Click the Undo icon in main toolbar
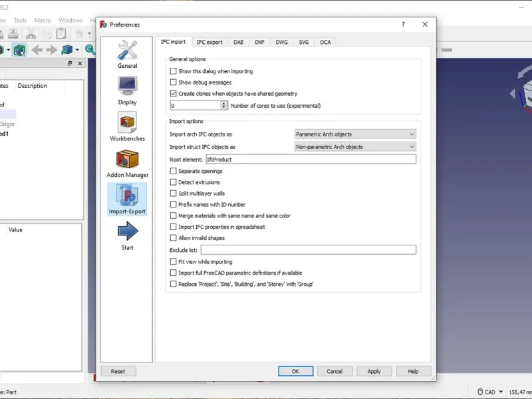Viewport: 532px width, 399px height. click(x=79, y=34)
